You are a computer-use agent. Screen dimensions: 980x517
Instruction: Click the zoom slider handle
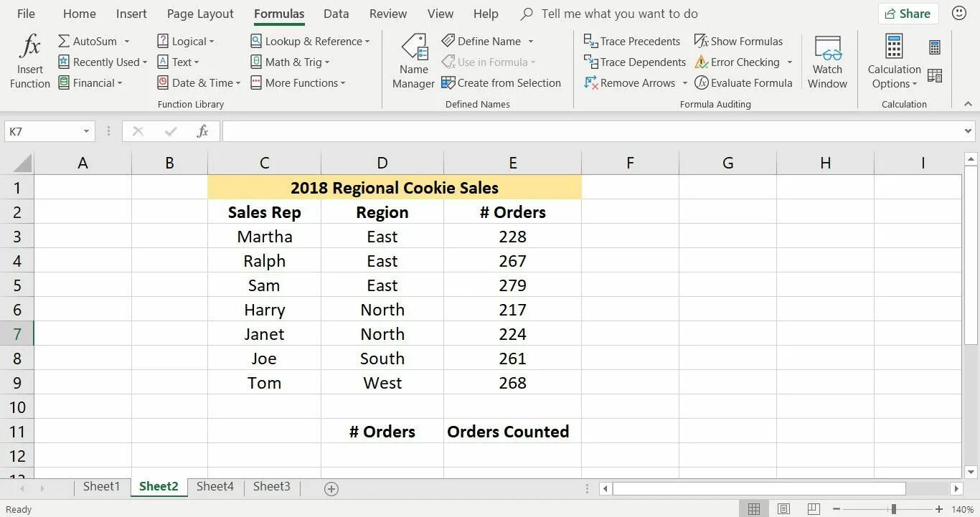[x=893, y=509]
